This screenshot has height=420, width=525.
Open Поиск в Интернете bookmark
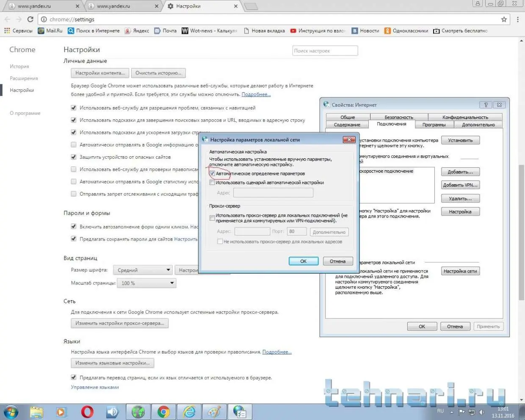[94, 30]
